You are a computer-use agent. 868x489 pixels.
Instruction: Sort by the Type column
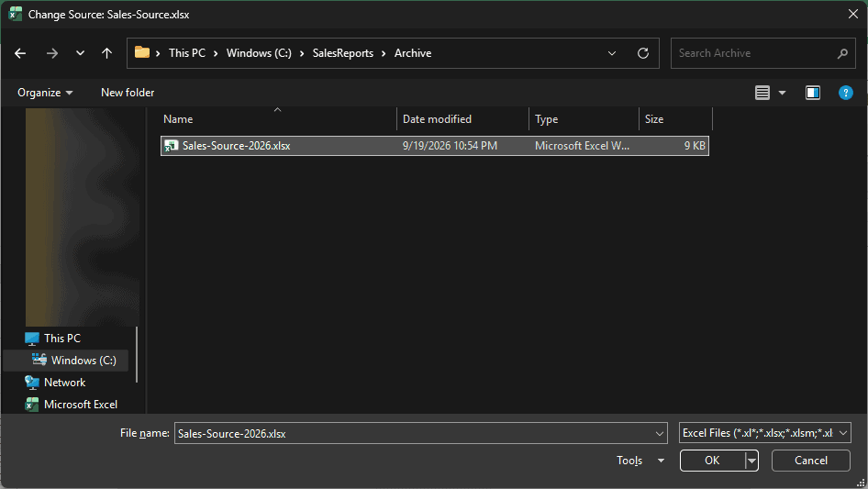point(584,119)
